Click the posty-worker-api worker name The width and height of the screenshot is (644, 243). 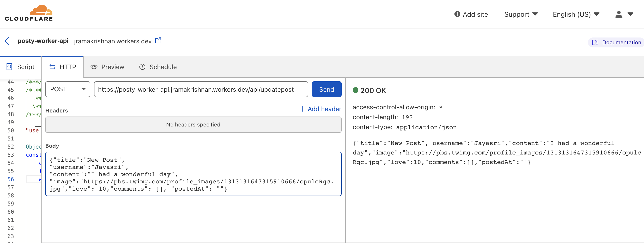click(x=43, y=41)
